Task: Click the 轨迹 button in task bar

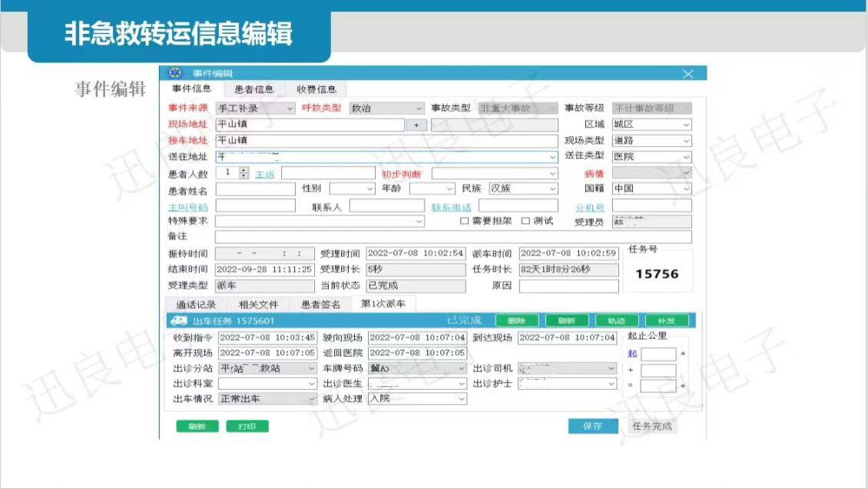Action: click(x=616, y=321)
